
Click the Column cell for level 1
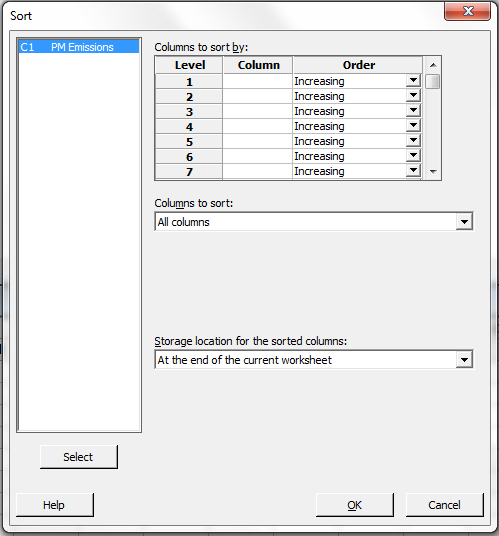257,81
